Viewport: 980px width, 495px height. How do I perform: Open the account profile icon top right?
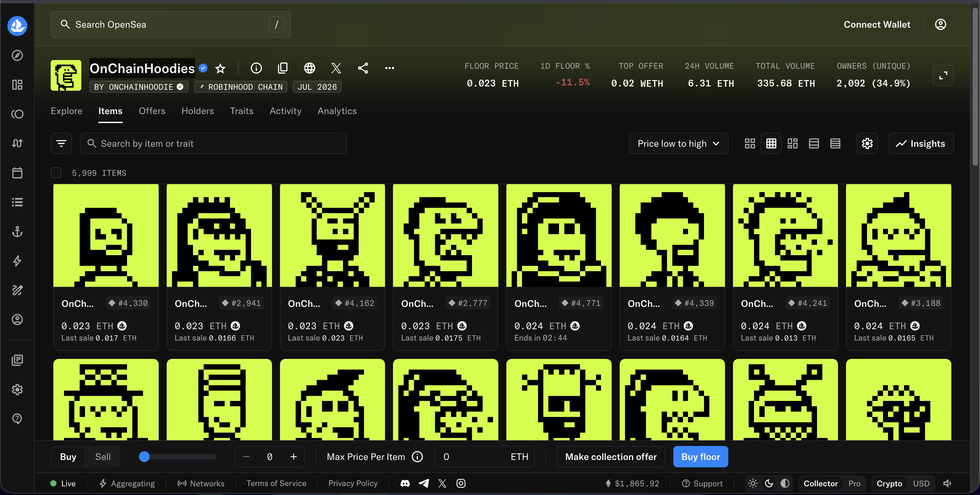[940, 24]
